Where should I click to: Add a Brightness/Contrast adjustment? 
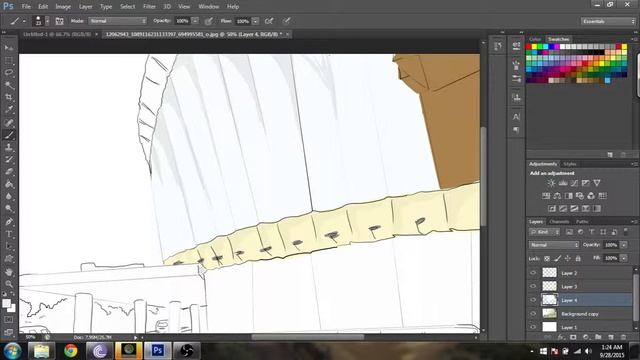pos(551,183)
